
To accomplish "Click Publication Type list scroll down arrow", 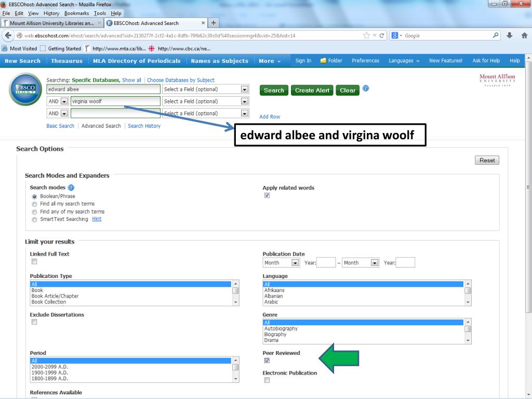I will pyautogui.click(x=235, y=302).
